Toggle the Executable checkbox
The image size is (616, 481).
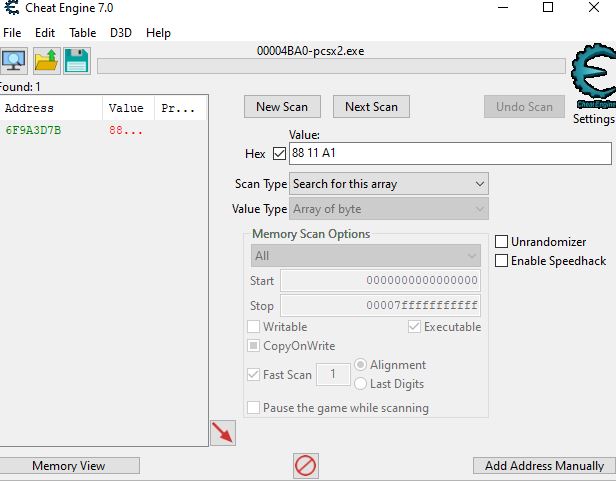[414, 327]
